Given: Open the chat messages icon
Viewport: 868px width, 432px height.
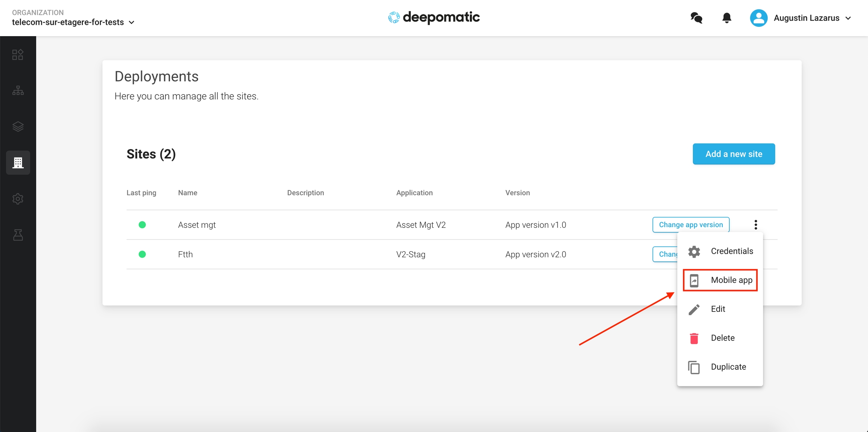Looking at the screenshot, I should (696, 18).
